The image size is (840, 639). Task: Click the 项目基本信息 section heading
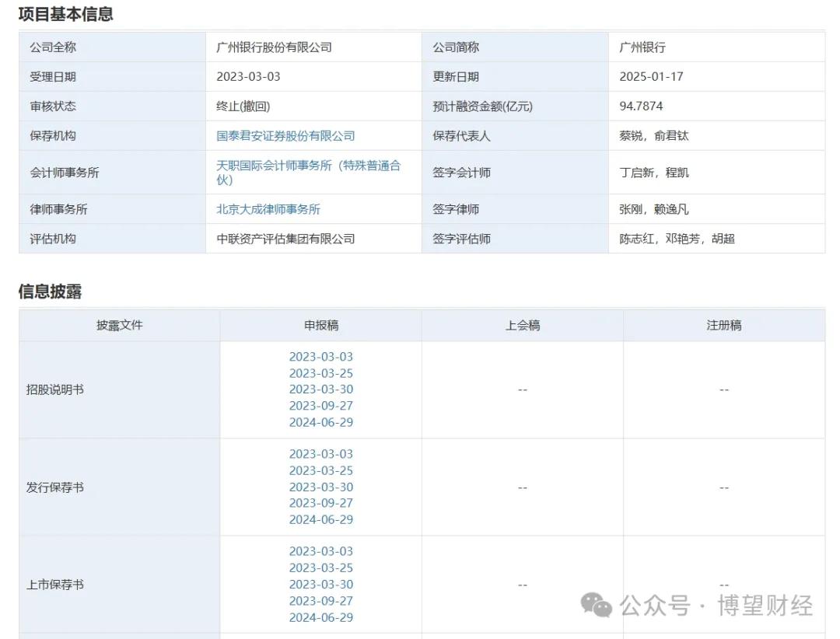click(x=66, y=14)
